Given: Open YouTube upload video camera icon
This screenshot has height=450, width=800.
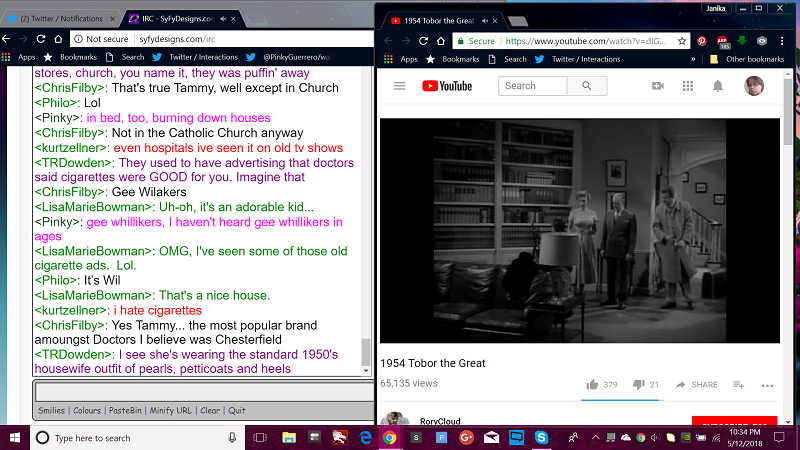Looking at the screenshot, I should pos(658,86).
